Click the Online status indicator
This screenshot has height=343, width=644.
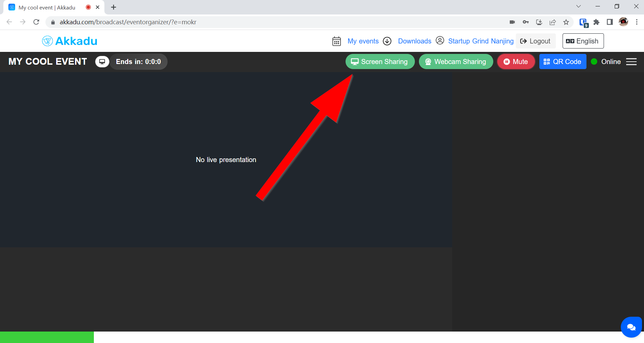(x=606, y=62)
